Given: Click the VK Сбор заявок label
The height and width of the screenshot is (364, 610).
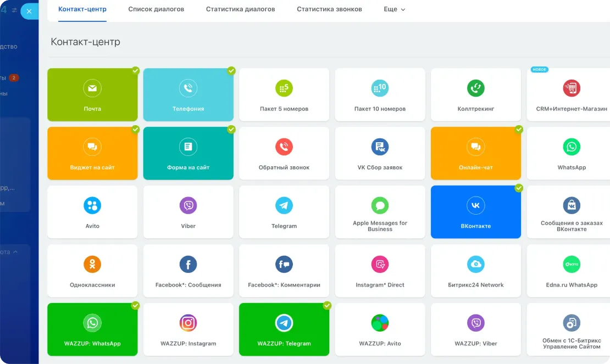Looking at the screenshot, I should point(380,167).
